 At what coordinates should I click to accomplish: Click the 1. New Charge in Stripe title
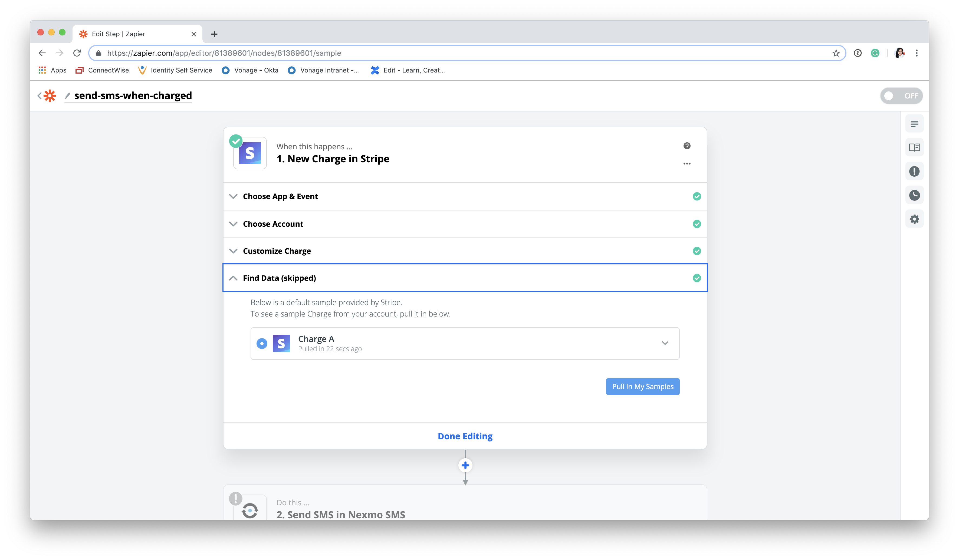333,159
